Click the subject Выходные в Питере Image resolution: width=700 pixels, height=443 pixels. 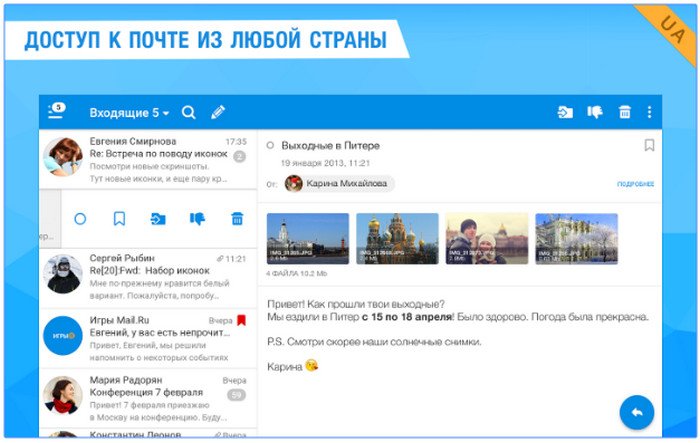[330, 146]
